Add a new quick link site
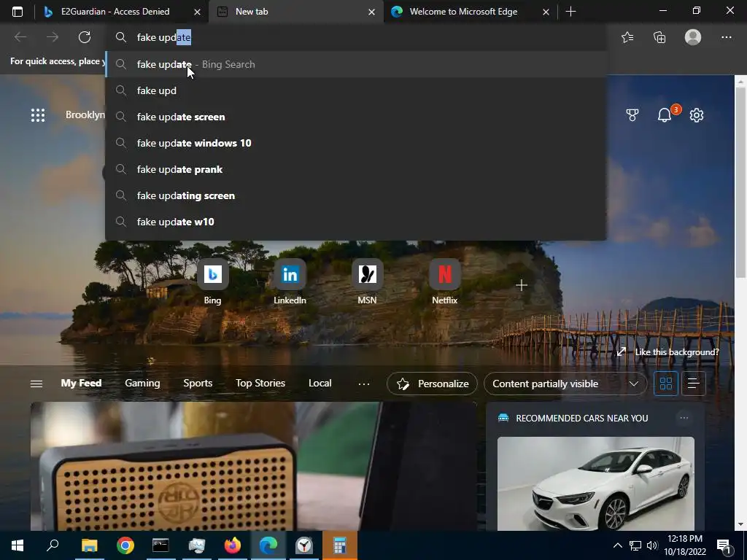The height and width of the screenshot is (560, 747). 522,285
